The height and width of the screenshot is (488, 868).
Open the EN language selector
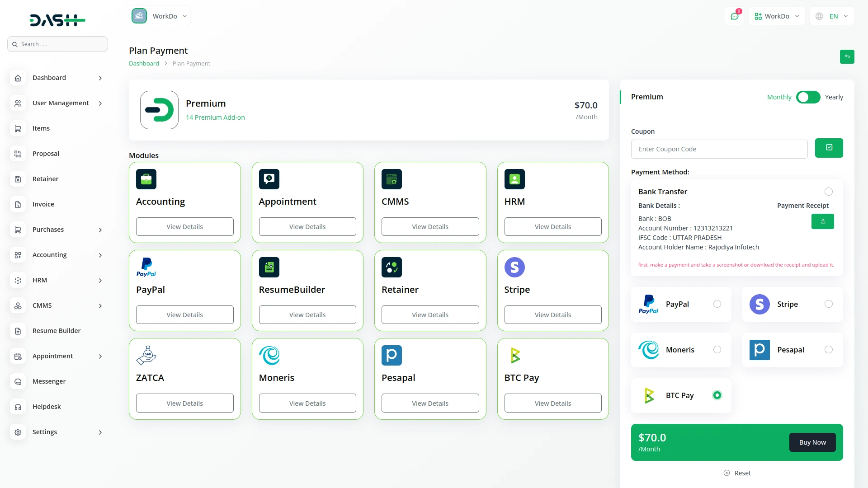tap(832, 16)
